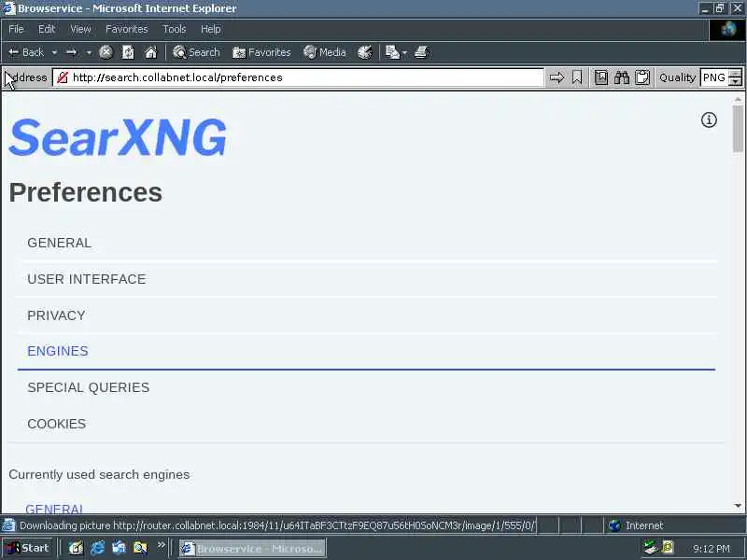Click the first quick launch desktop icon
Screen dimensions: 747x560
coord(76,548)
